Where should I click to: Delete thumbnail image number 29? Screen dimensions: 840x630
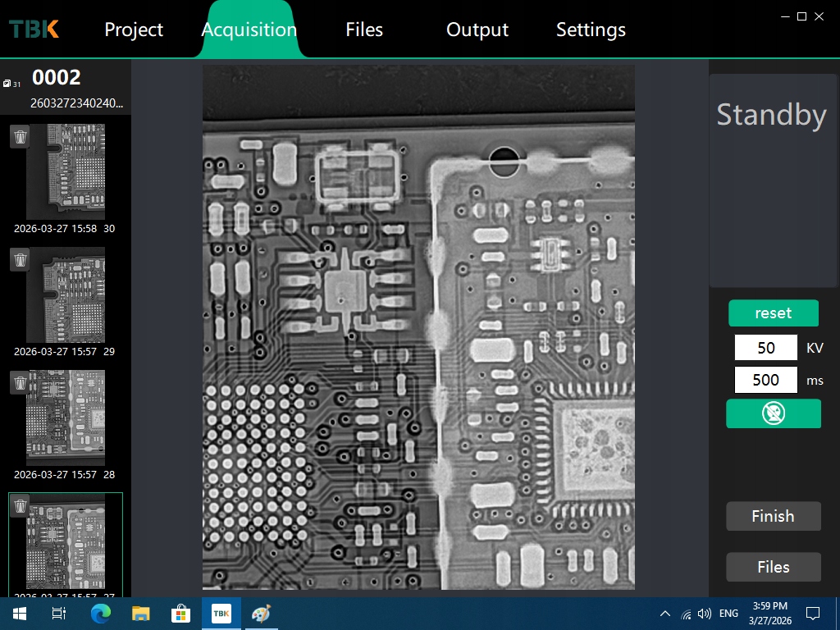[21, 260]
